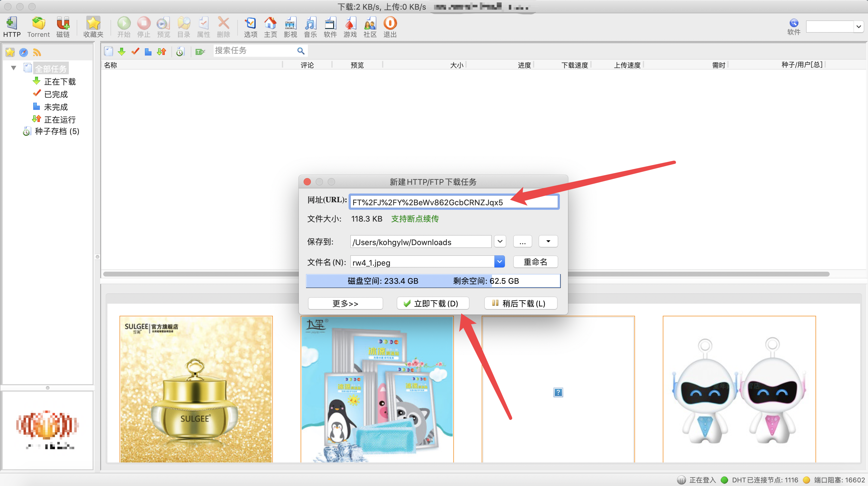Open the favorites (收藏夹) star icon
The height and width of the screenshot is (486, 868).
click(93, 24)
